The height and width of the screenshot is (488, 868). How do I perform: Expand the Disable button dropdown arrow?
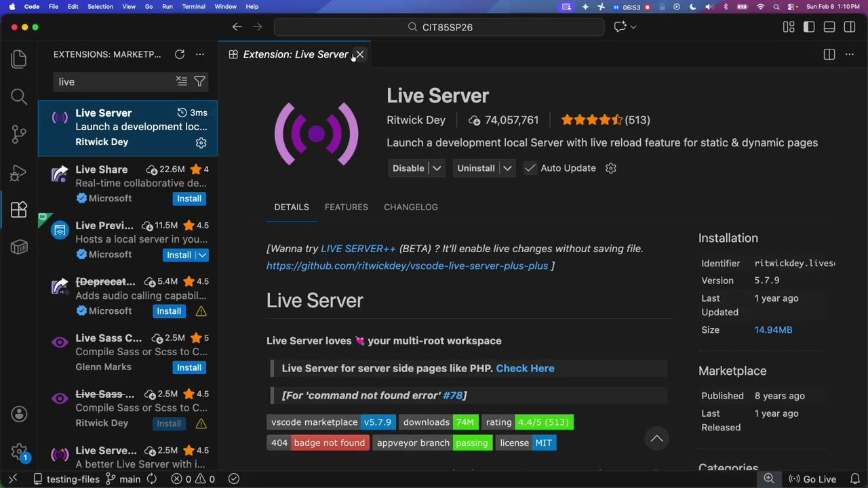(437, 168)
